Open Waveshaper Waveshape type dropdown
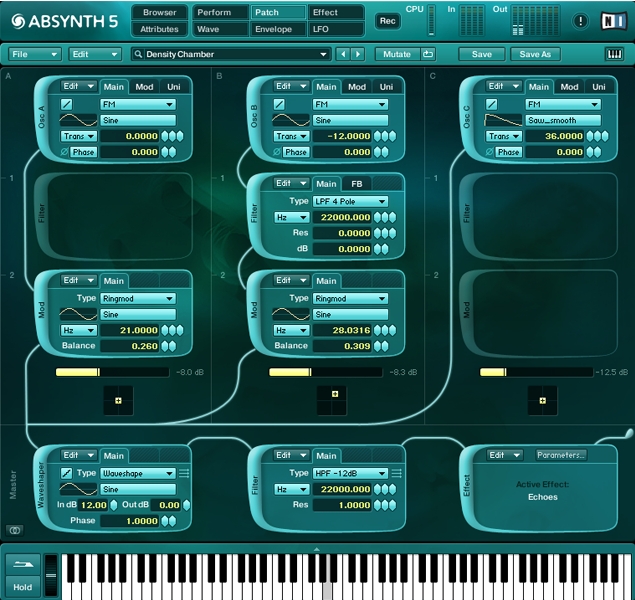The height and width of the screenshot is (600, 635). pyautogui.click(x=138, y=473)
